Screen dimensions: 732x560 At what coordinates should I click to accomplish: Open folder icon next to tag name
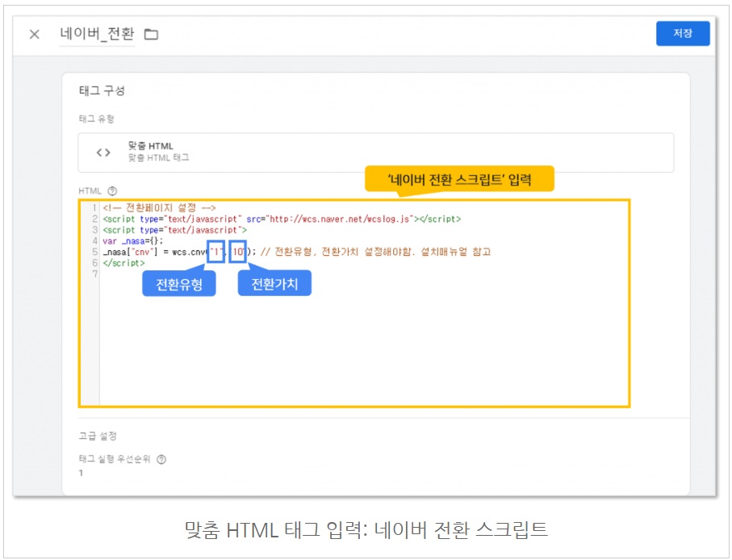tap(151, 34)
